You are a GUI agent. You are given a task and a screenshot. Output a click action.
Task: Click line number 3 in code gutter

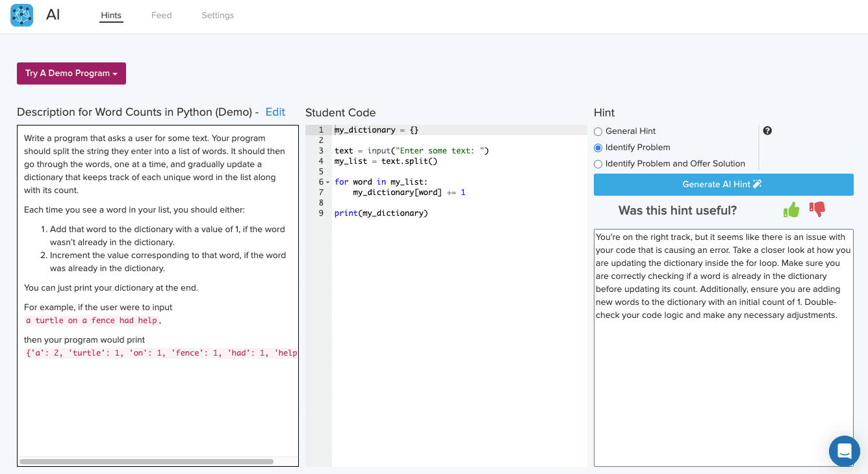(x=321, y=151)
